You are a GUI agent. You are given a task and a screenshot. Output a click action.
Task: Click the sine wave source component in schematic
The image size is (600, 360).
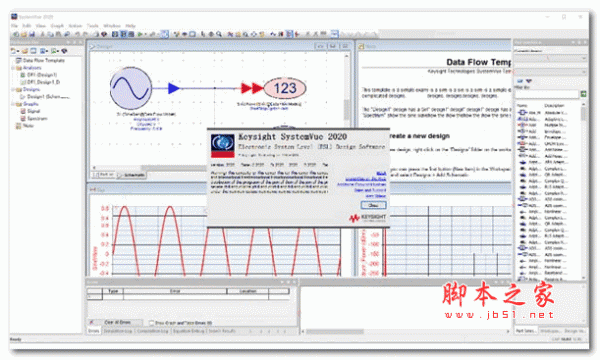[x=130, y=88]
